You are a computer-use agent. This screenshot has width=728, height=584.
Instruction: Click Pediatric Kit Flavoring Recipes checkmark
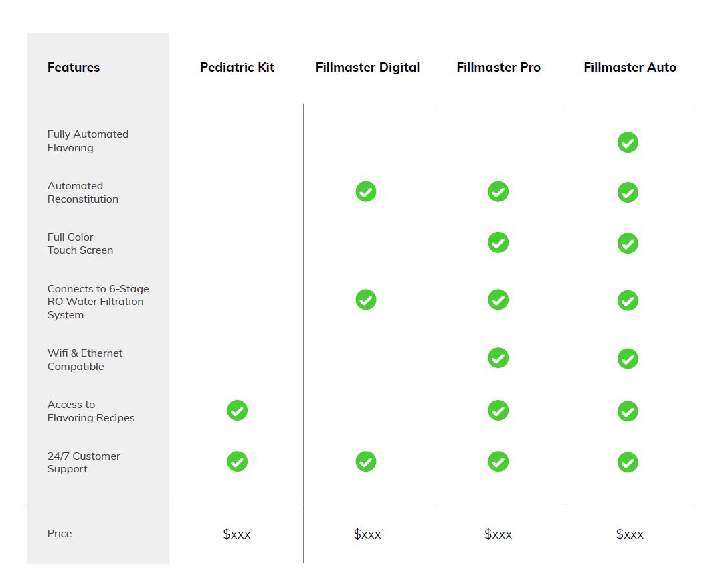coord(238,411)
